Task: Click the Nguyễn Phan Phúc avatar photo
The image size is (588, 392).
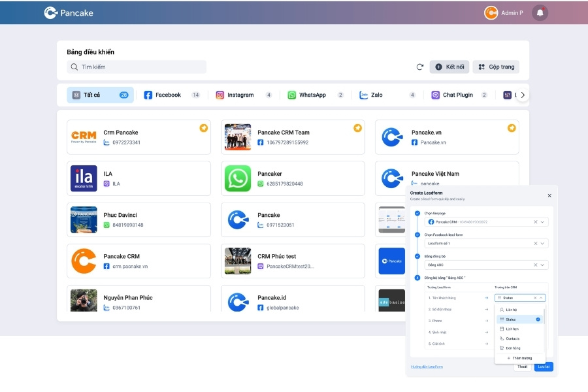Action: 84,300
